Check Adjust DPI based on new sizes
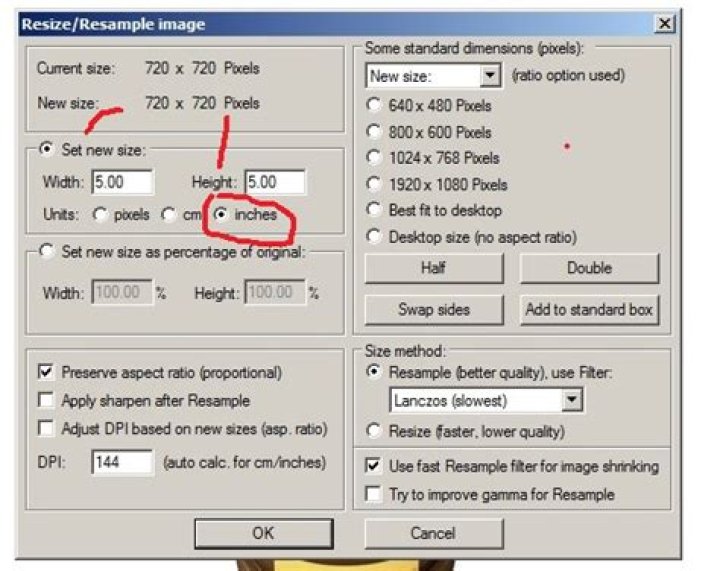 pyautogui.click(x=45, y=428)
